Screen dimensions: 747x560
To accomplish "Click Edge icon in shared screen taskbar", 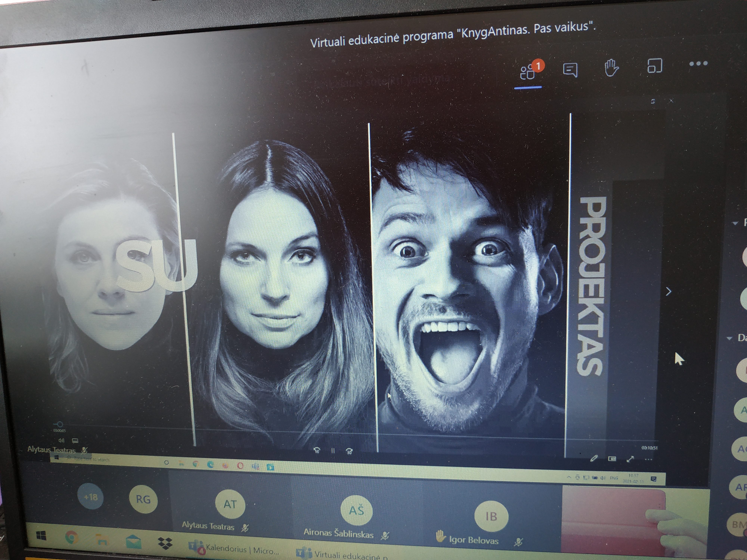I will point(210,464).
